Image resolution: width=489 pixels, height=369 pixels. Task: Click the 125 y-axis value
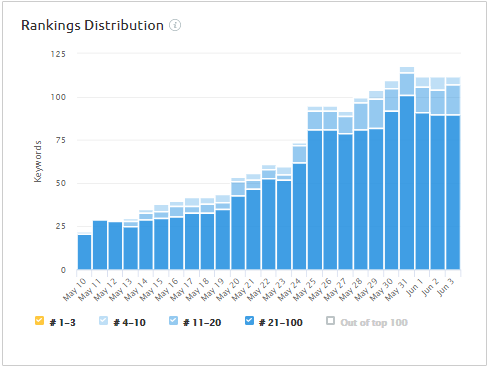(x=58, y=54)
